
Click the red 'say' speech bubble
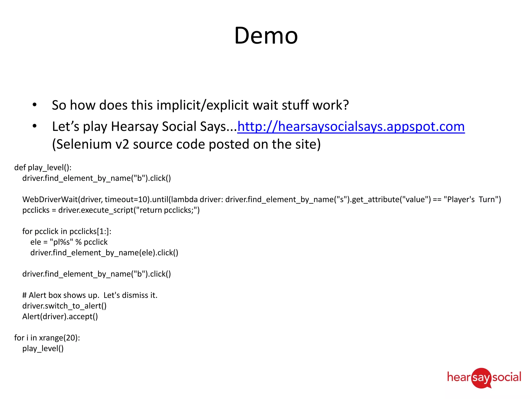click(x=481, y=378)
